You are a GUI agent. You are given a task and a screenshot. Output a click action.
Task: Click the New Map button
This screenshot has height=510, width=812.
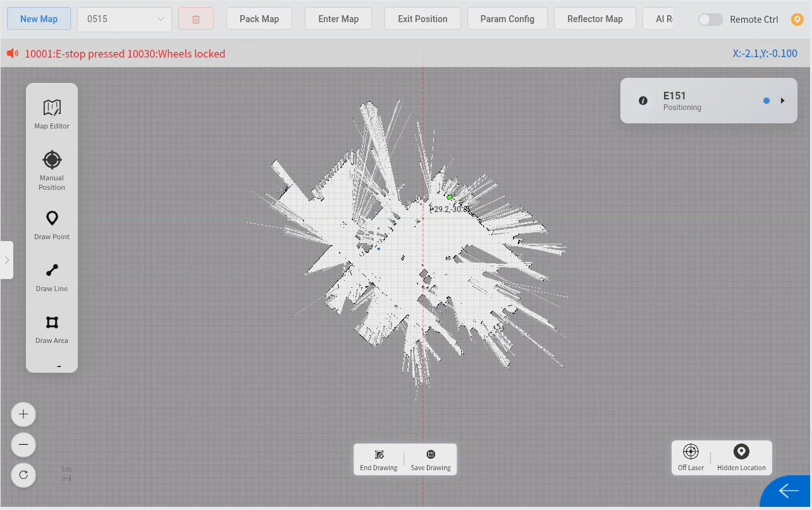(39, 19)
